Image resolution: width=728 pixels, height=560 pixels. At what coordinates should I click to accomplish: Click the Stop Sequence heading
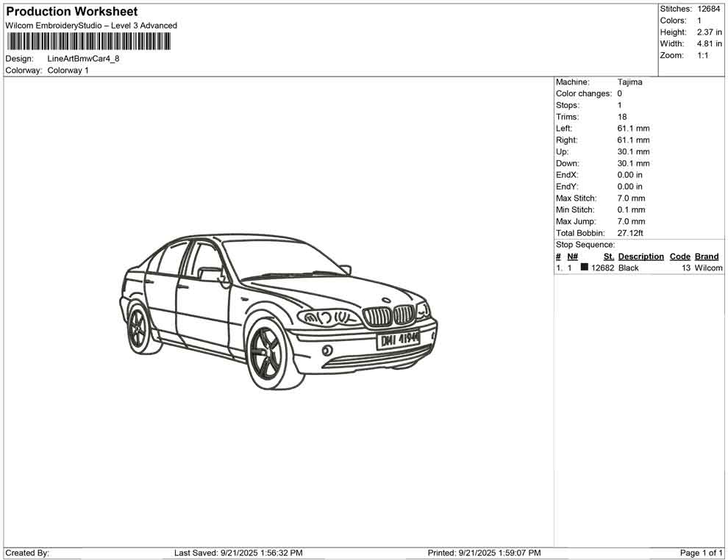pyautogui.click(x=585, y=245)
